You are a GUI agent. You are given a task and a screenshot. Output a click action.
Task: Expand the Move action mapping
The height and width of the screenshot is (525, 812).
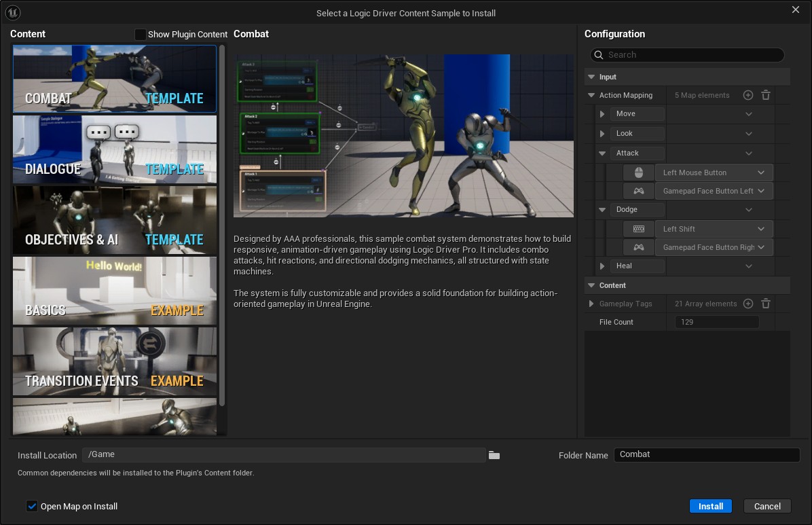tap(602, 114)
